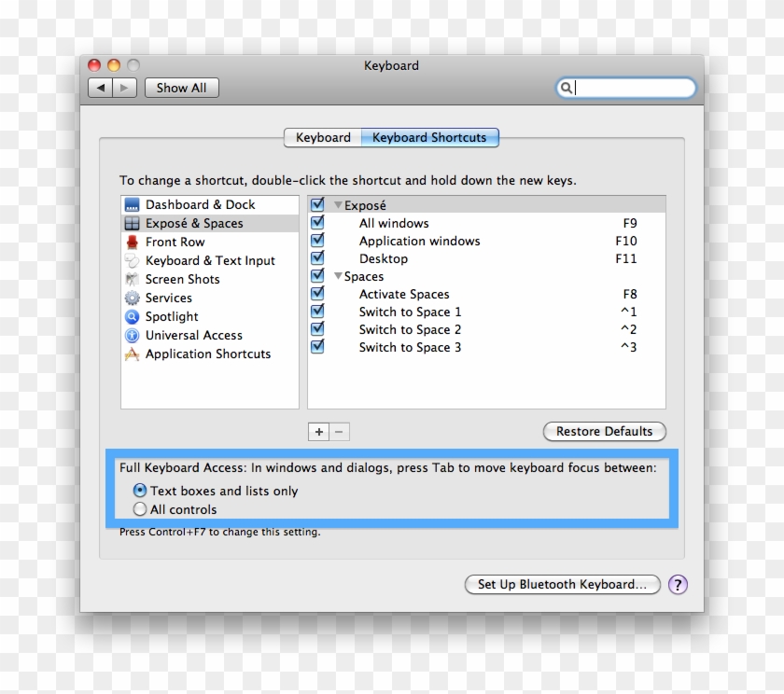This screenshot has width=784, height=694.
Task: Select the Exposé & Spaces category
Action: pos(187,223)
